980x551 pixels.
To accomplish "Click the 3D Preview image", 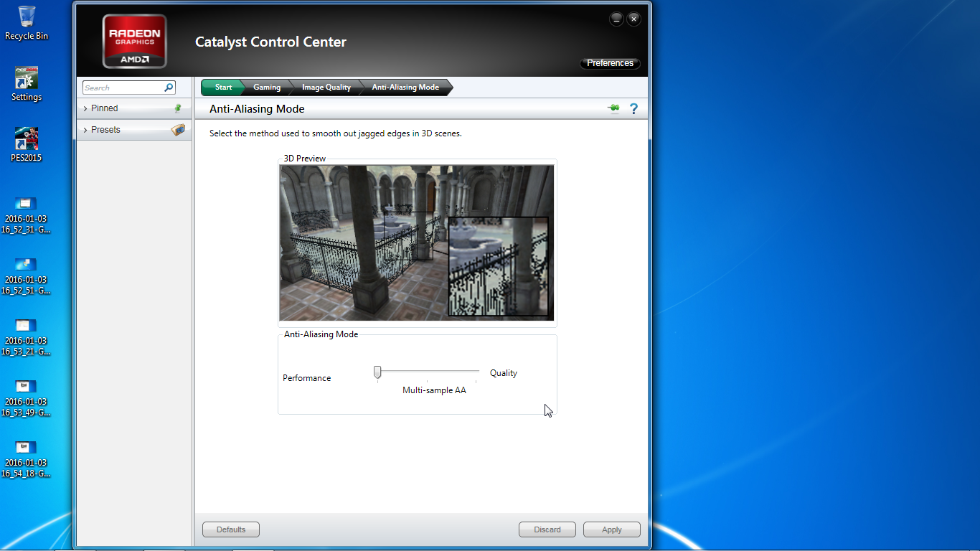I will 417,242.
